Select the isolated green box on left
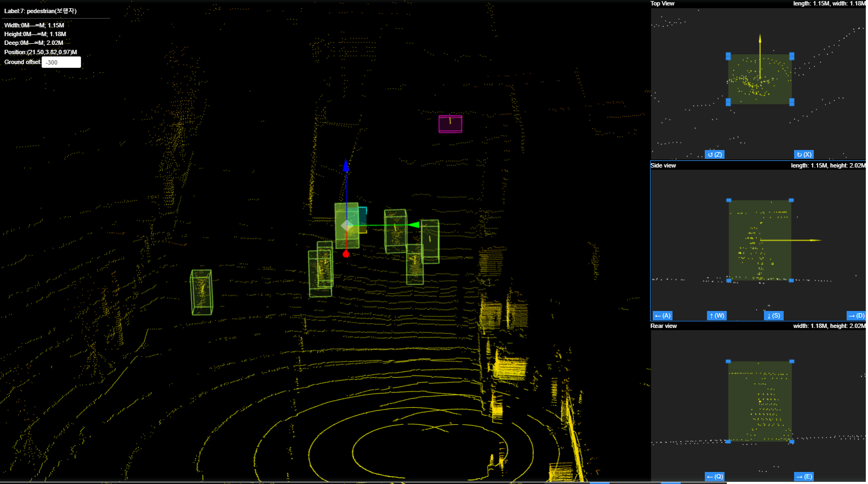The width and height of the screenshot is (868, 484). 201,292
